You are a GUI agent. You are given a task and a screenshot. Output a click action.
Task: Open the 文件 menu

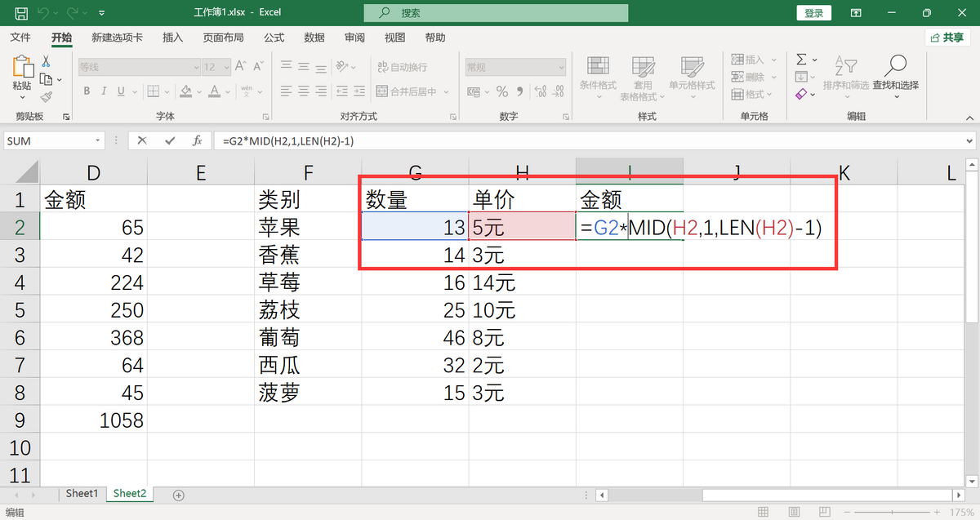(x=20, y=38)
